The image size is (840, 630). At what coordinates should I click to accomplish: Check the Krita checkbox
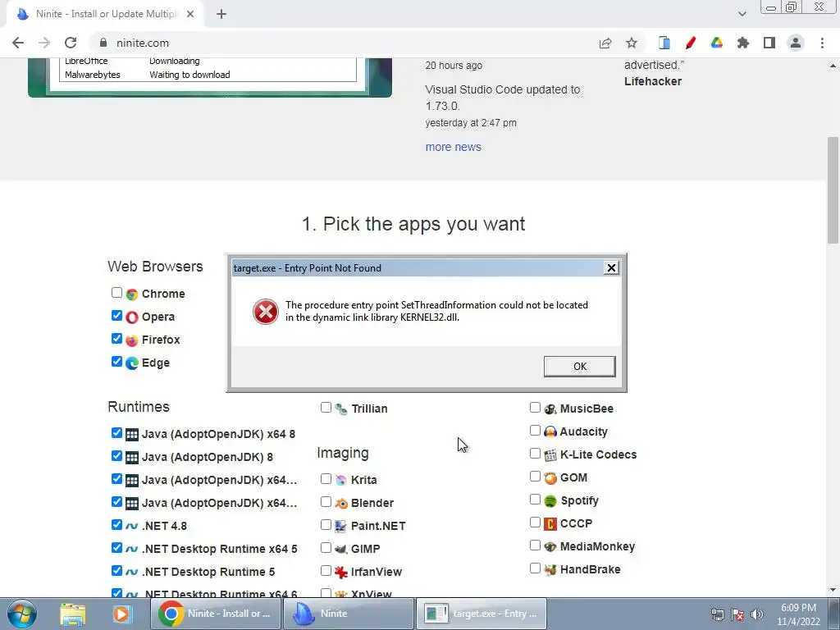[x=326, y=479]
